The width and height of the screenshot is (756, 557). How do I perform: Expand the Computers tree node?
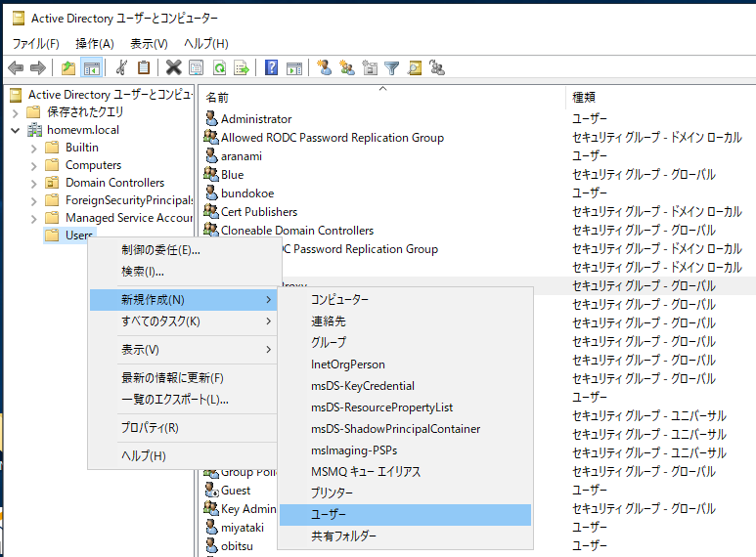[34, 166]
